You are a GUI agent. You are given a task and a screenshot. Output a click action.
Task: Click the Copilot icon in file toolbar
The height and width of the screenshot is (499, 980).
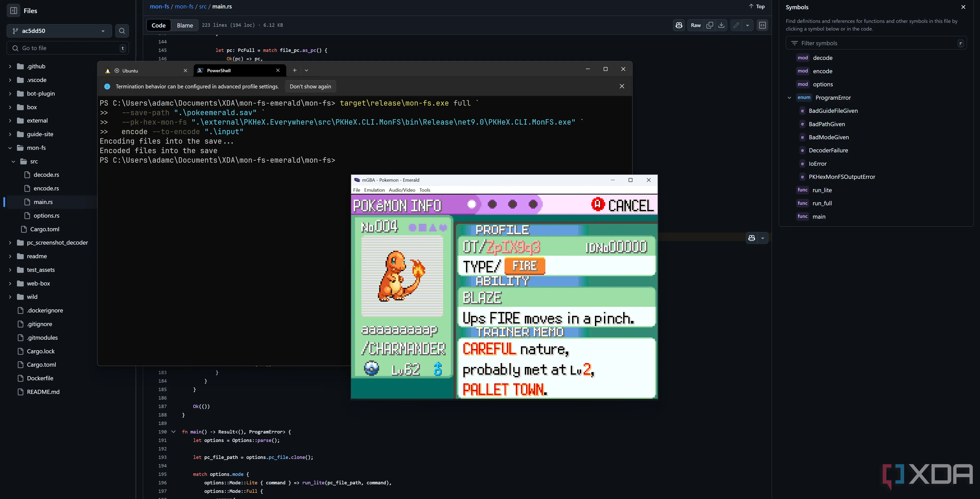tap(679, 25)
